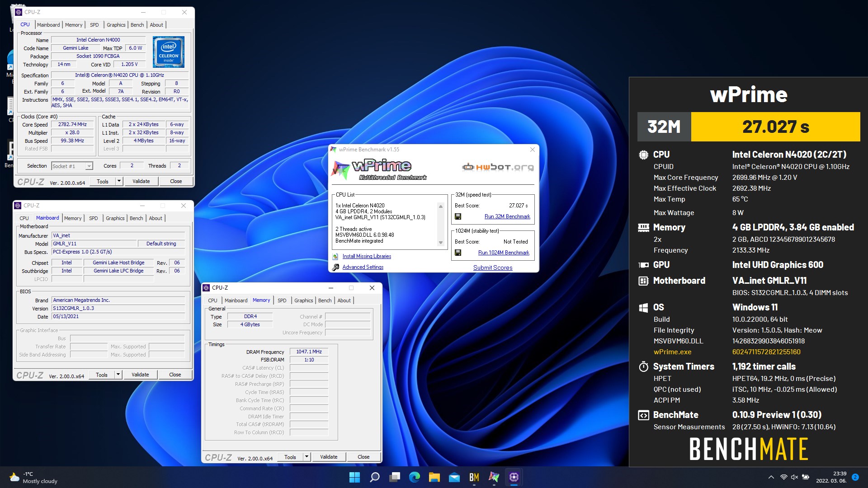Click the Advanced Settings wrench icon

coord(335,267)
